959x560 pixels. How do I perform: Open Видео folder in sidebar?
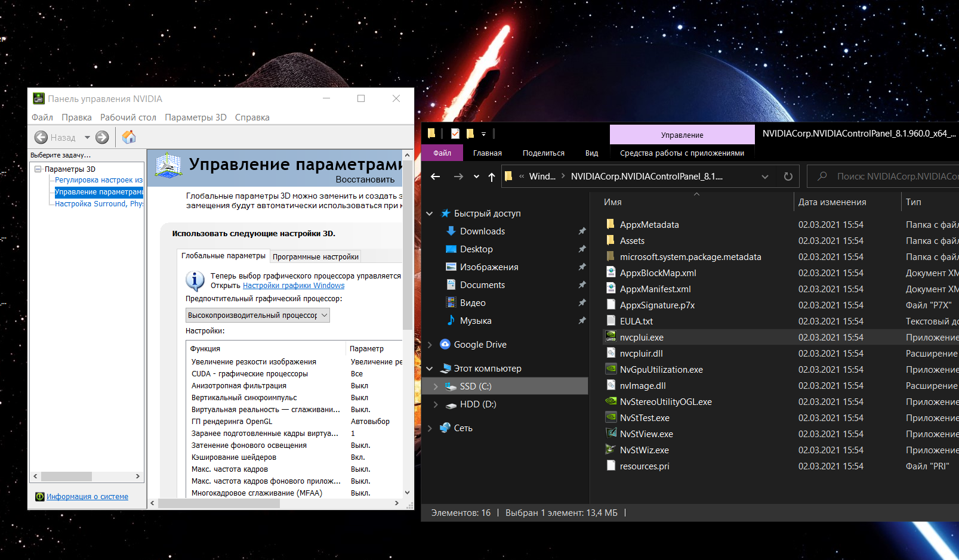point(473,303)
